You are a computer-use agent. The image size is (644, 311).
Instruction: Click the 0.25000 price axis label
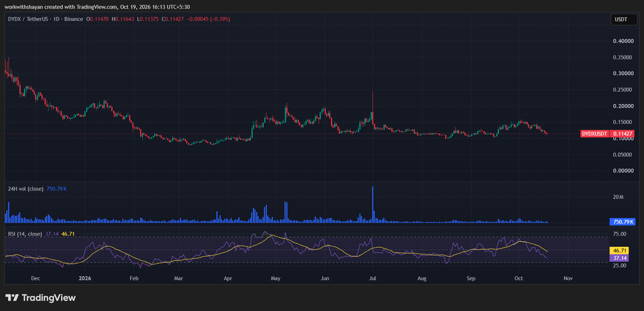click(621, 89)
